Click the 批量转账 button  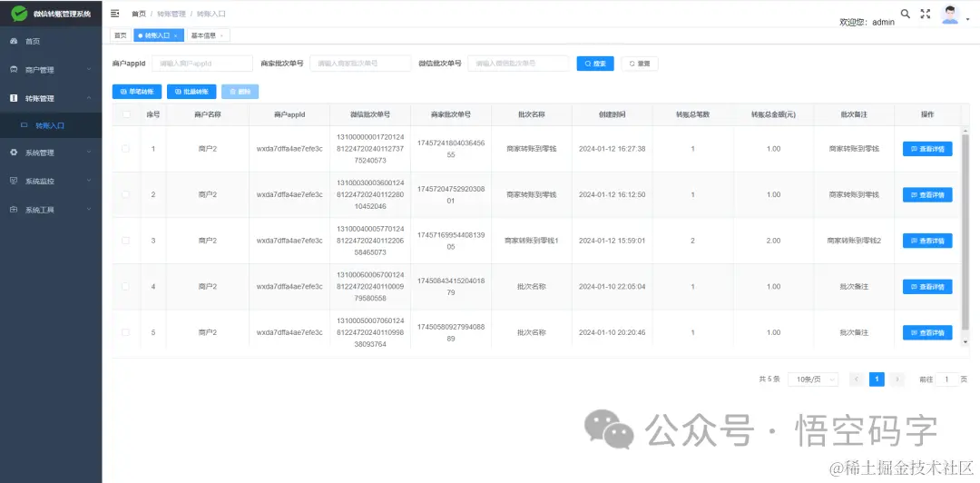pyautogui.click(x=191, y=92)
